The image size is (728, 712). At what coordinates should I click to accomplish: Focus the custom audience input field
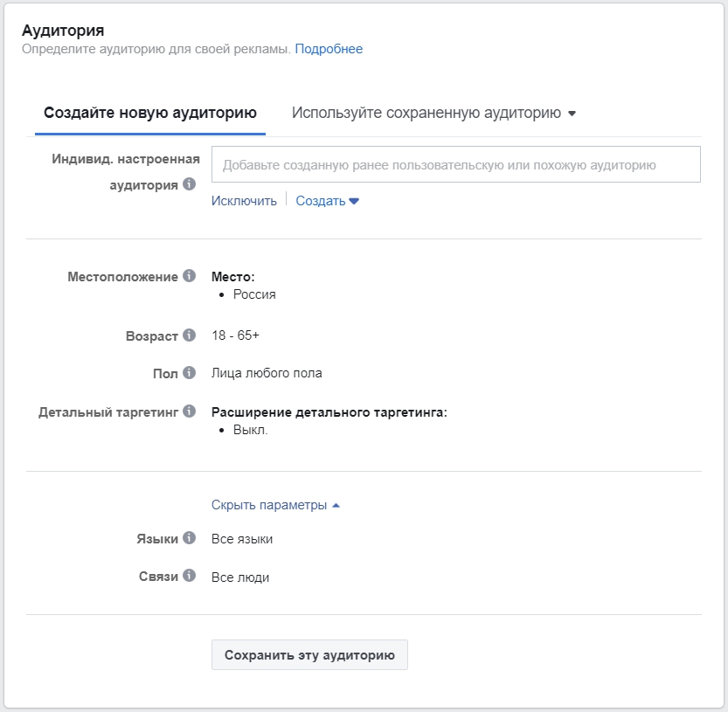pos(456,164)
